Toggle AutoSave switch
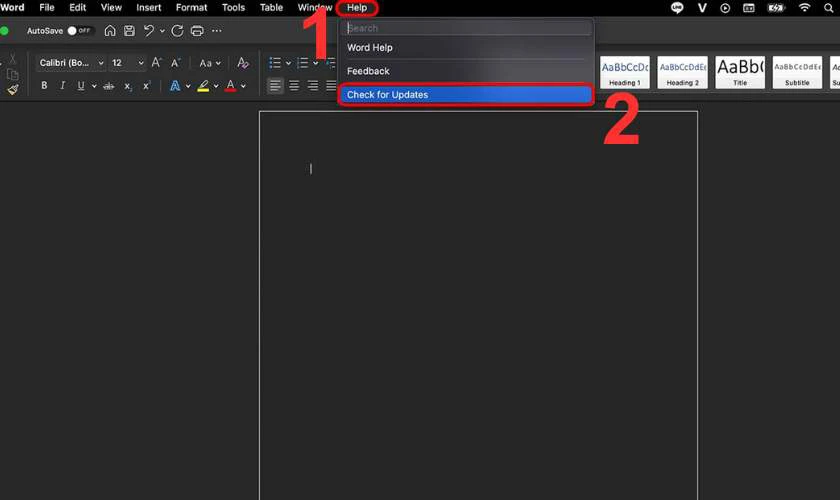The image size is (840, 500). point(79,31)
